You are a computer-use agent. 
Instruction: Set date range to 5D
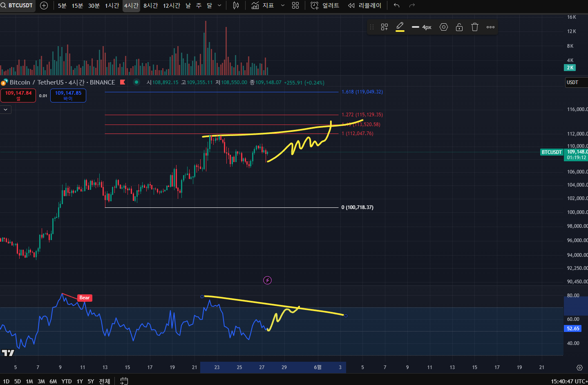pos(18,381)
